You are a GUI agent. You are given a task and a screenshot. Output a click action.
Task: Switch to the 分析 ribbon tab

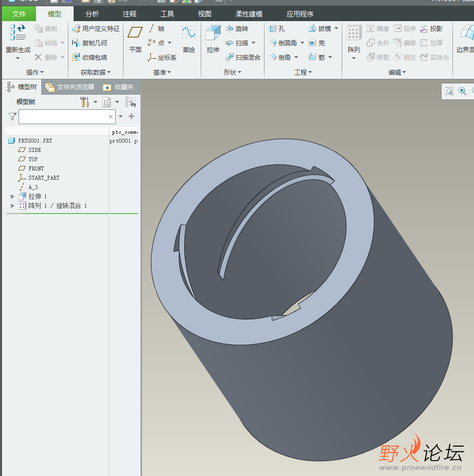click(x=92, y=14)
